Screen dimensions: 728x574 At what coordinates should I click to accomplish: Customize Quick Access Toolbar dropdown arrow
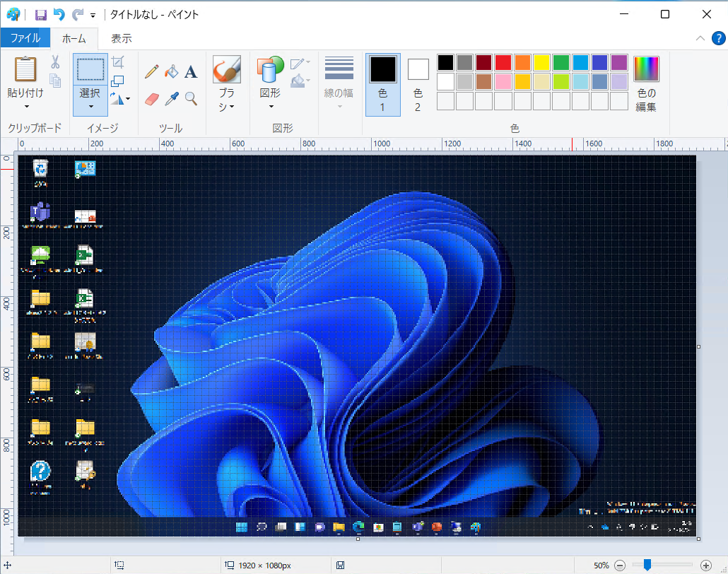point(93,16)
